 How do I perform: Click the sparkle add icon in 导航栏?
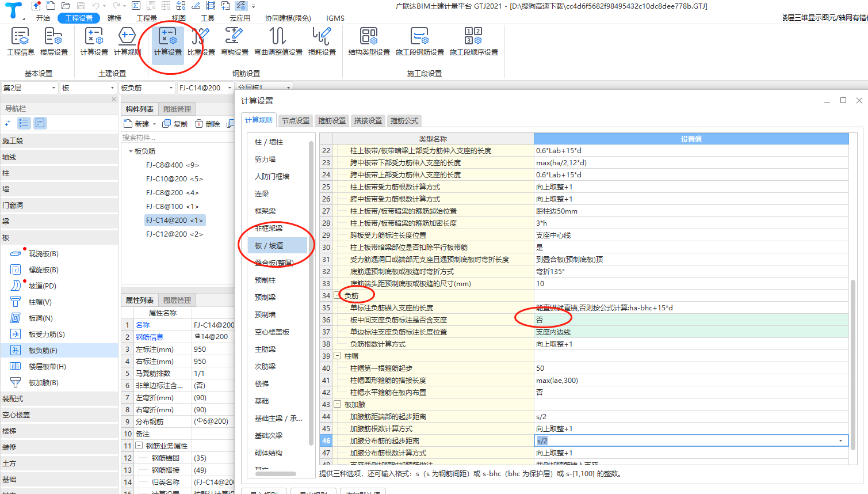tap(7, 123)
